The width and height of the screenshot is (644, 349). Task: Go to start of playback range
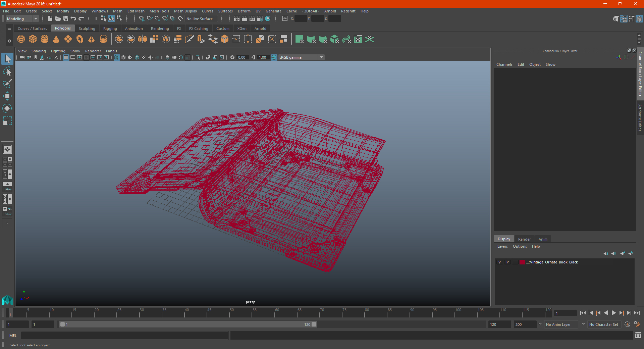(583, 313)
